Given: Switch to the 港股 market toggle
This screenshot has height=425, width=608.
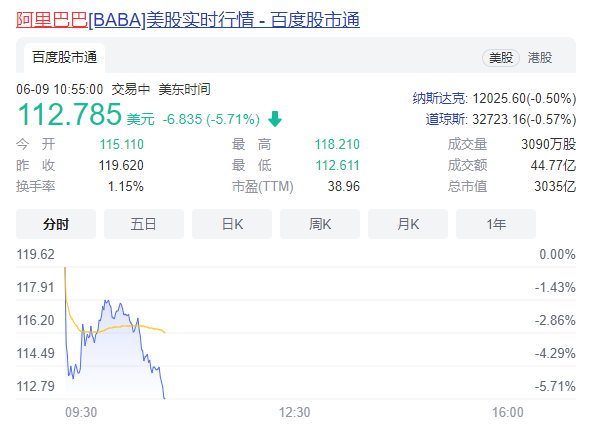Looking at the screenshot, I should pos(540,58).
